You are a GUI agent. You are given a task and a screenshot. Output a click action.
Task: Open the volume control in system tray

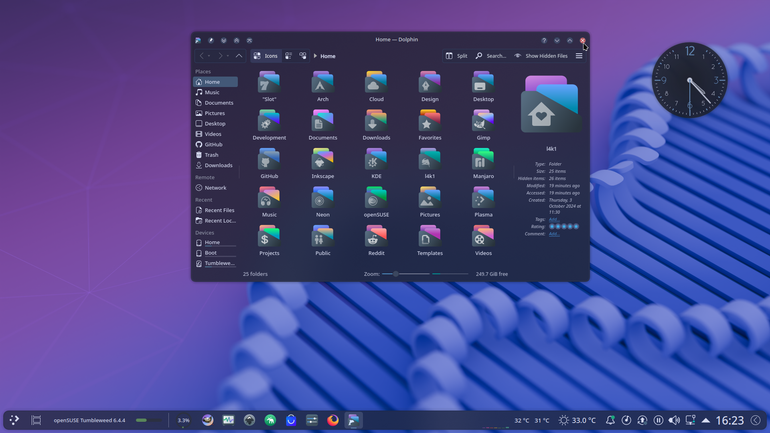[674, 420]
